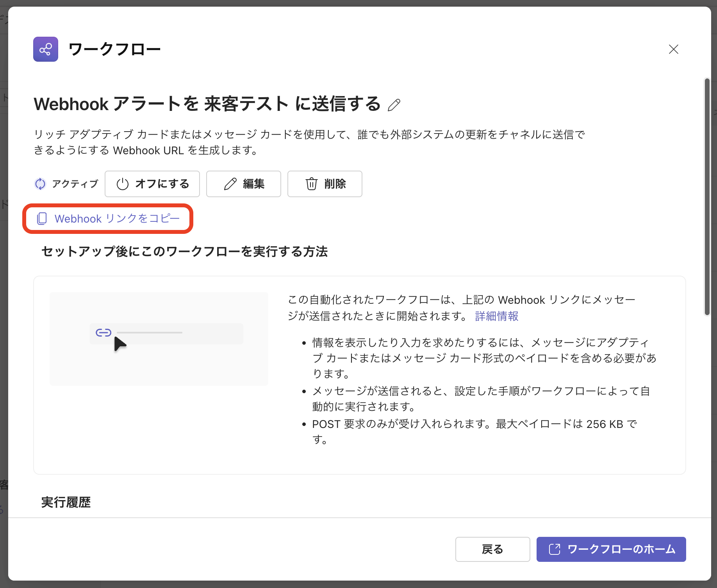
Task: Open the 詳細情報 link
Action: click(496, 316)
